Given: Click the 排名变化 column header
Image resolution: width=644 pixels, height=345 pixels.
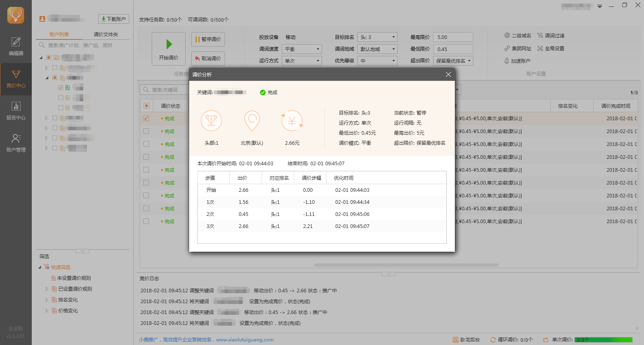Looking at the screenshot, I should (x=568, y=106).
